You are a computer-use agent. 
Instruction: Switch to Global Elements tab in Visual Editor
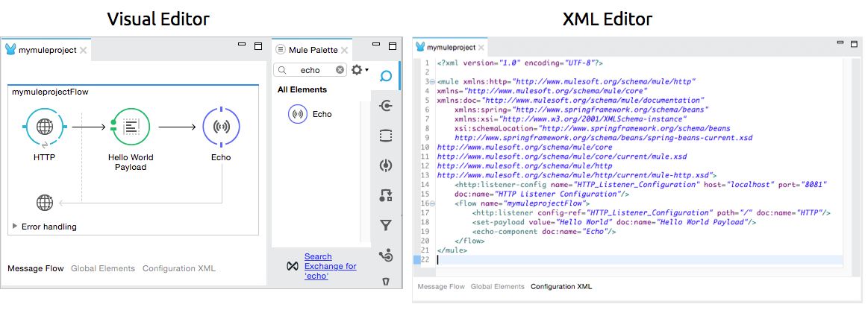coord(103,268)
